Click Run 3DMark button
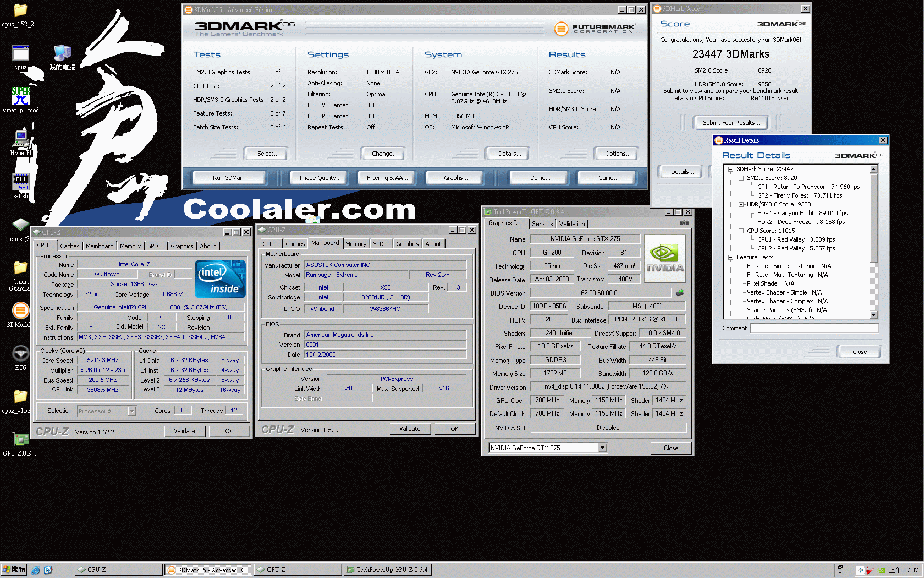924x578 pixels. tap(229, 178)
